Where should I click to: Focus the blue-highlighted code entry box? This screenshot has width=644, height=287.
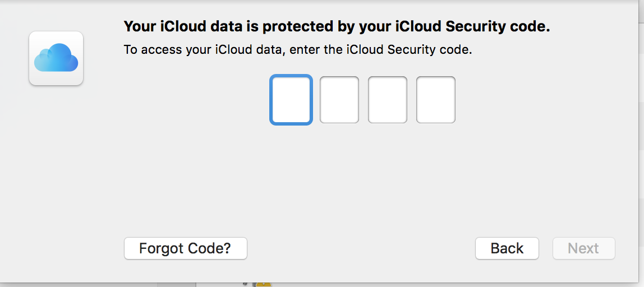click(x=291, y=100)
